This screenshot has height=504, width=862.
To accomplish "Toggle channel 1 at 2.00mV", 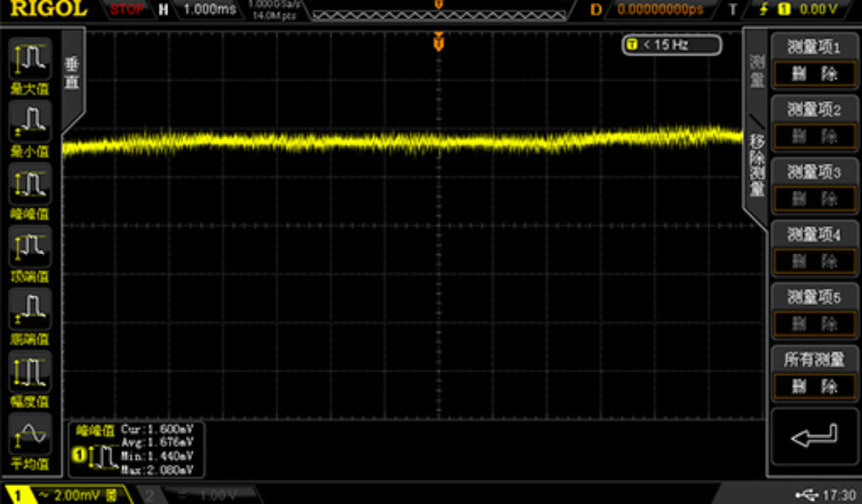I will (66, 495).
